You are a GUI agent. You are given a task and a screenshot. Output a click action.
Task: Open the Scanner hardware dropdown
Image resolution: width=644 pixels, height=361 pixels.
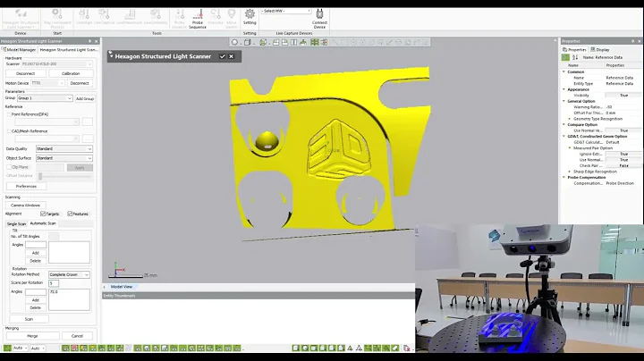[56, 64]
